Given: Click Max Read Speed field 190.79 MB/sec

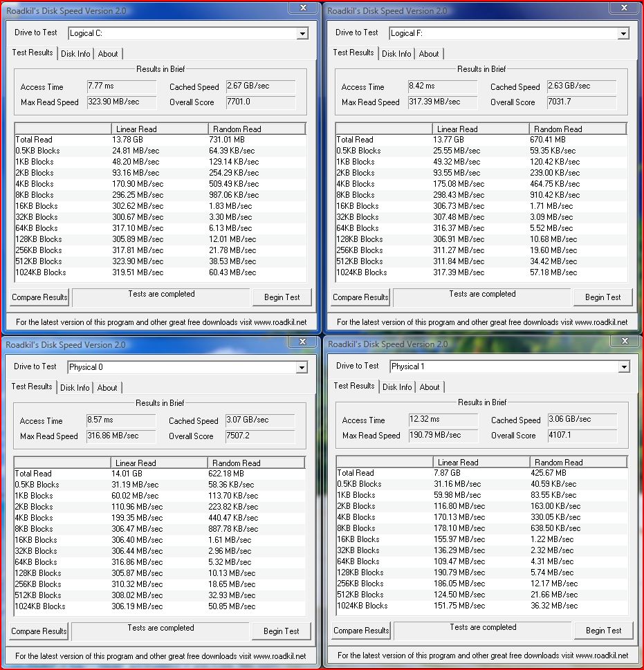Looking at the screenshot, I should [x=443, y=436].
